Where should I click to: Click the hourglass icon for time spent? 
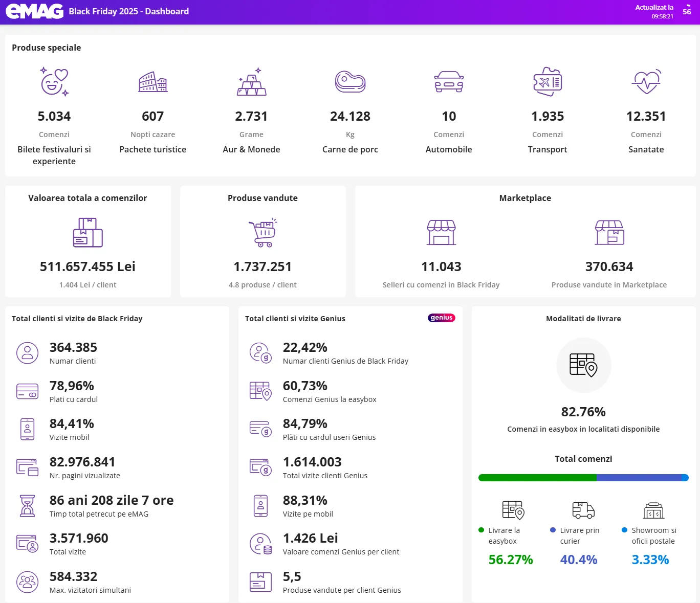[x=28, y=505]
